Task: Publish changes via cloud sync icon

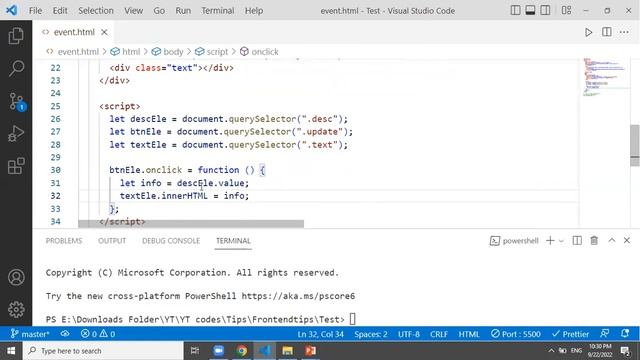Action: [65, 334]
